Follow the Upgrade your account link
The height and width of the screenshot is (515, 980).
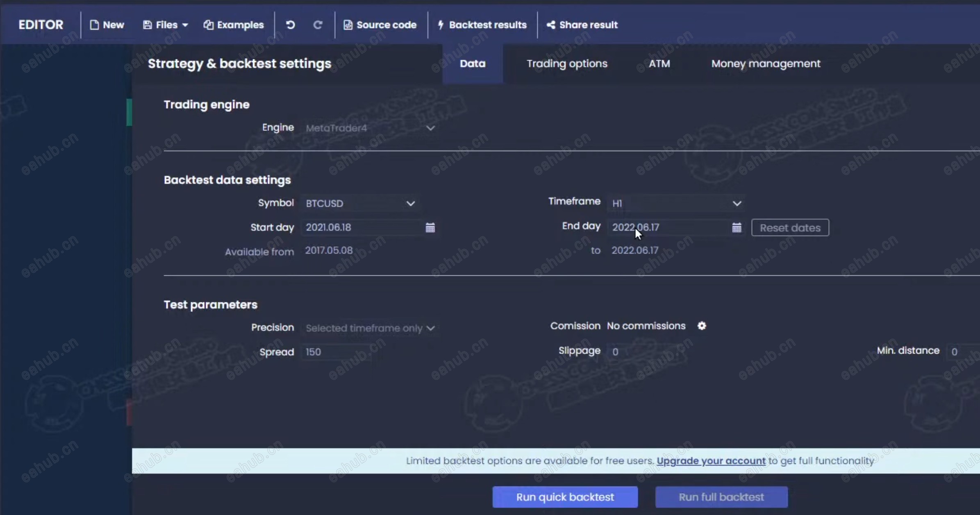(711, 461)
